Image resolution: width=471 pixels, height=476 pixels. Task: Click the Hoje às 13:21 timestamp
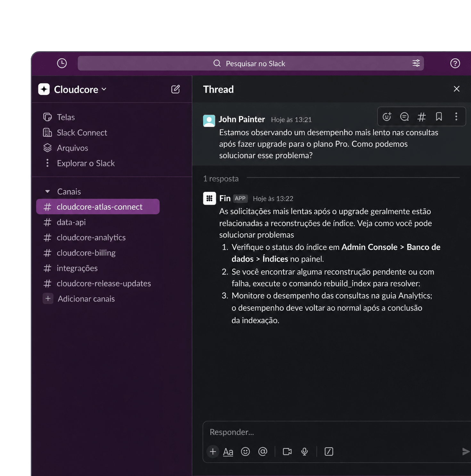click(x=291, y=119)
